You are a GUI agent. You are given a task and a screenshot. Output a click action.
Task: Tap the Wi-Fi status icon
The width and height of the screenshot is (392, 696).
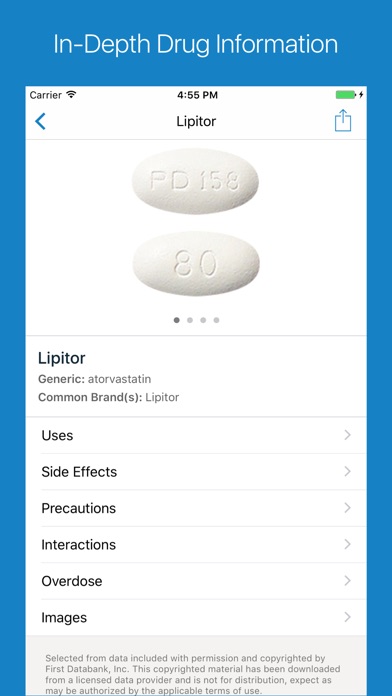pyautogui.click(x=71, y=95)
